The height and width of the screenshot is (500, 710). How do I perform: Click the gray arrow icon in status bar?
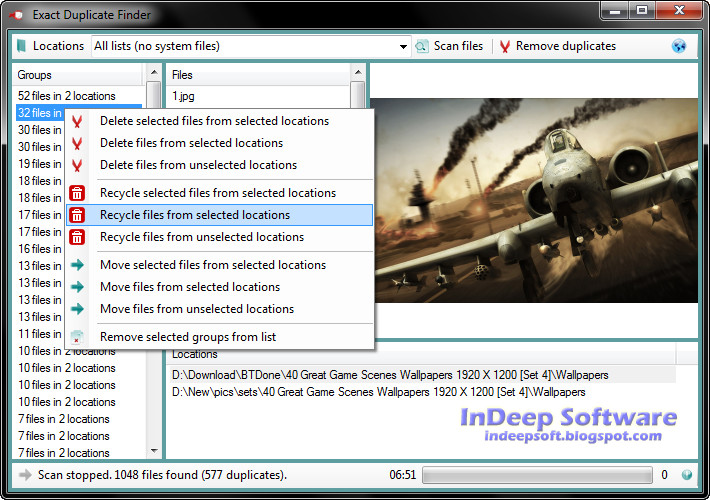[25, 475]
